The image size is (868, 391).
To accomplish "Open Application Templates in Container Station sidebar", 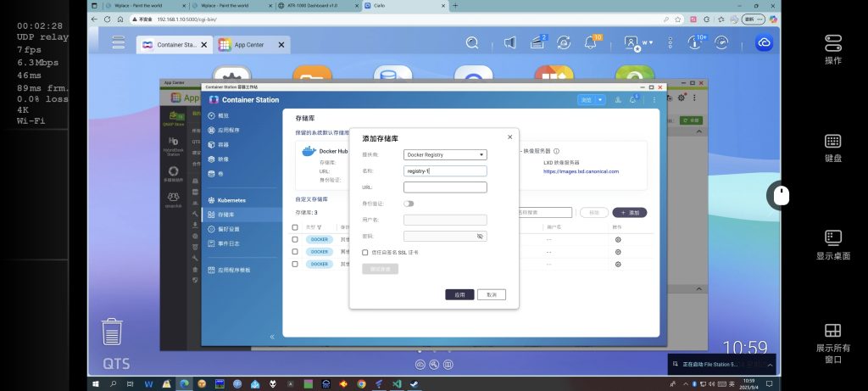I will (x=229, y=270).
